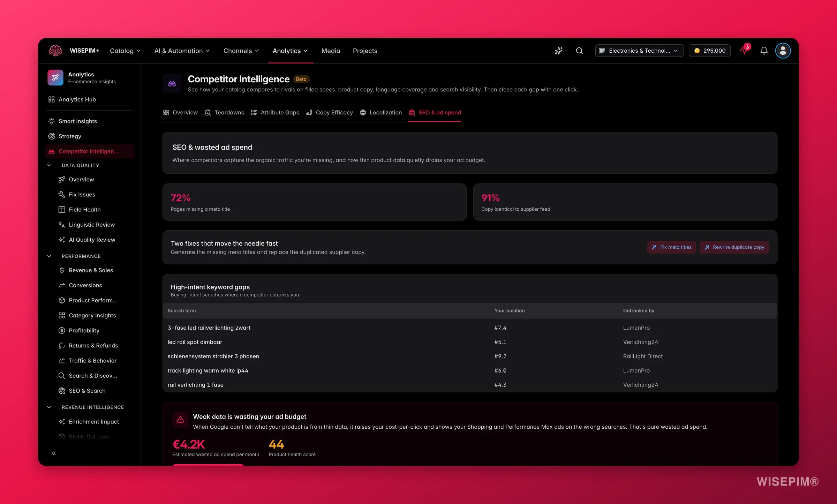Open the Catalog dropdown menu
Screen dimensions: 837x504
(x=125, y=51)
